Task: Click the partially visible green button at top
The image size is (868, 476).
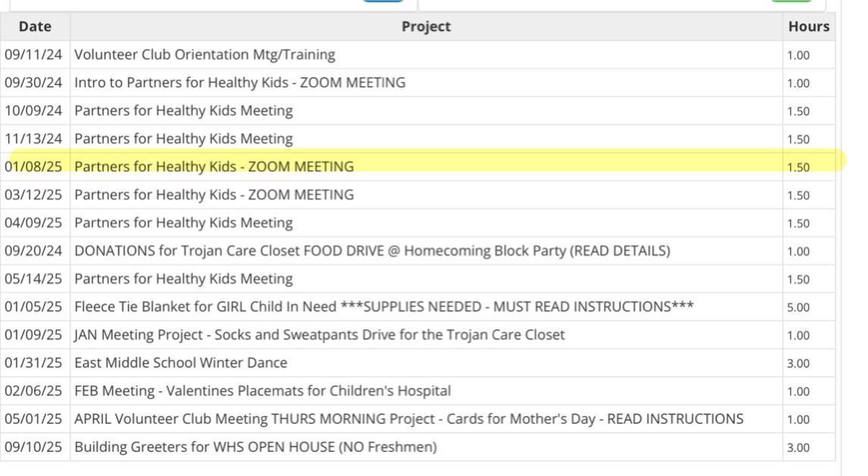Action: 791,2
